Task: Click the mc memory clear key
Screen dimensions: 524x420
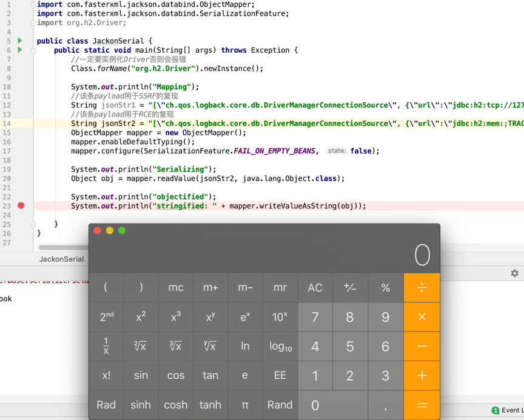Action: [x=176, y=288]
